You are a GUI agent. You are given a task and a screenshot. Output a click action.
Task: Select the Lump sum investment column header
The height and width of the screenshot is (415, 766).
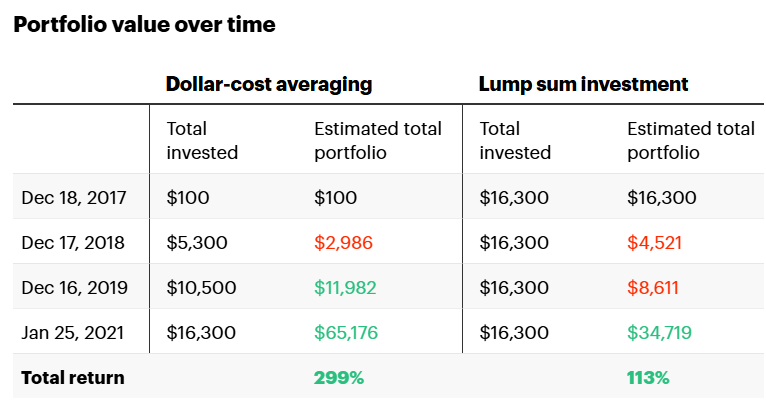point(584,84)
